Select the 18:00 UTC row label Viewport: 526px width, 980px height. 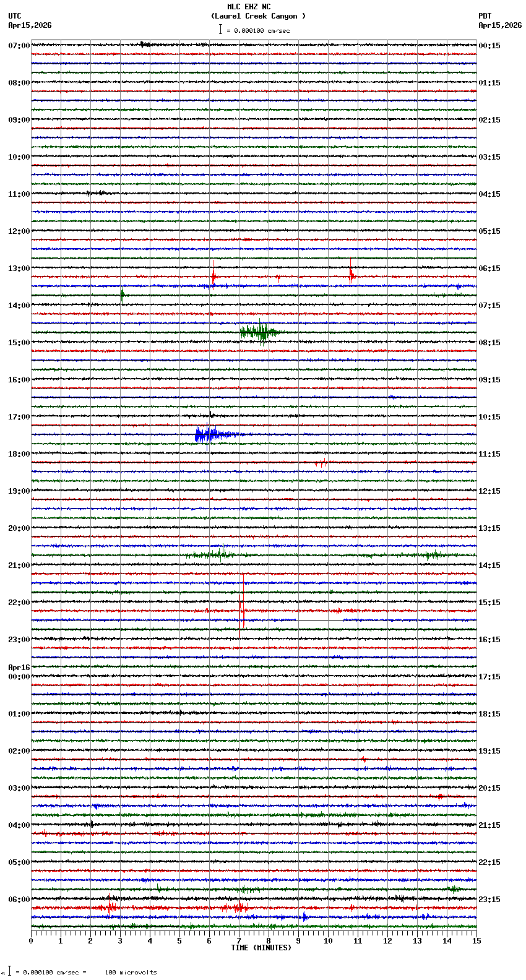[x=19, y=454]
